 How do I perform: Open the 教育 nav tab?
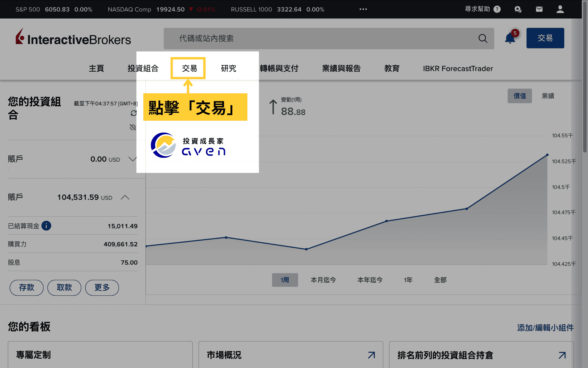coord(392,68)
